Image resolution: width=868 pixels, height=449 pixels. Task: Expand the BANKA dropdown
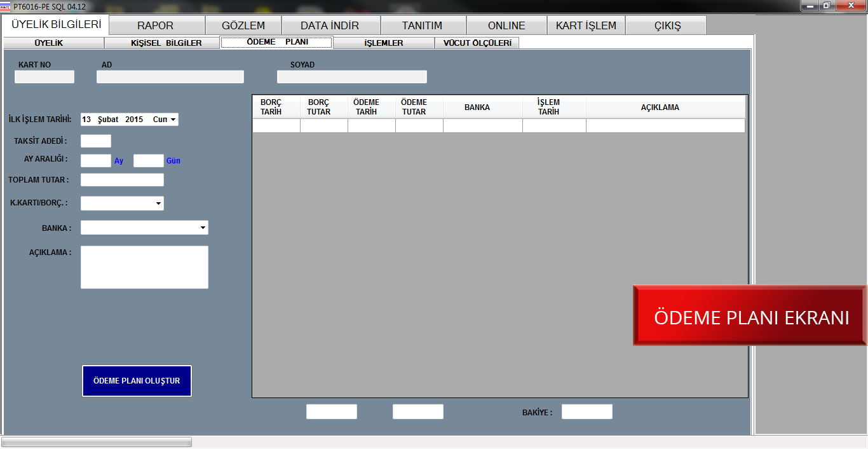point(203,228)
